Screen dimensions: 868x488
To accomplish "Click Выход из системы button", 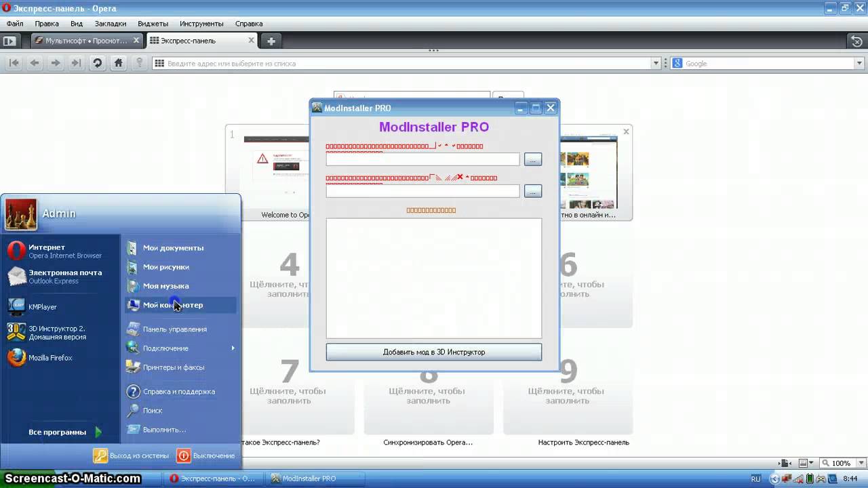I will pyautogui.click(x=132, y=455).
